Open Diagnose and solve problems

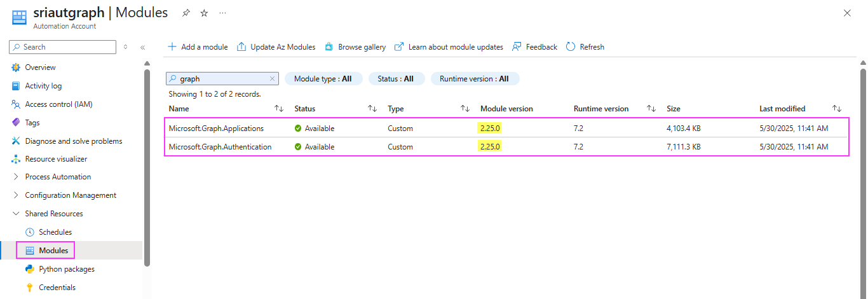pyautogui.click(x=74, y=141)
